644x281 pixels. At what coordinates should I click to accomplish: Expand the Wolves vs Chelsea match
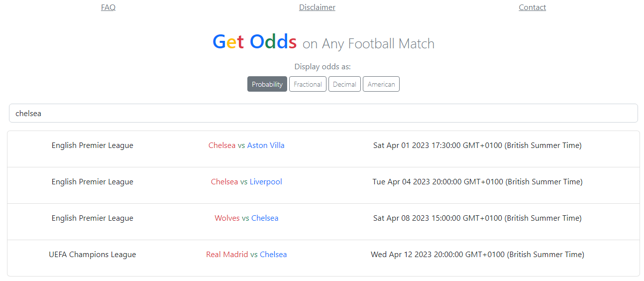pos(246,218)
